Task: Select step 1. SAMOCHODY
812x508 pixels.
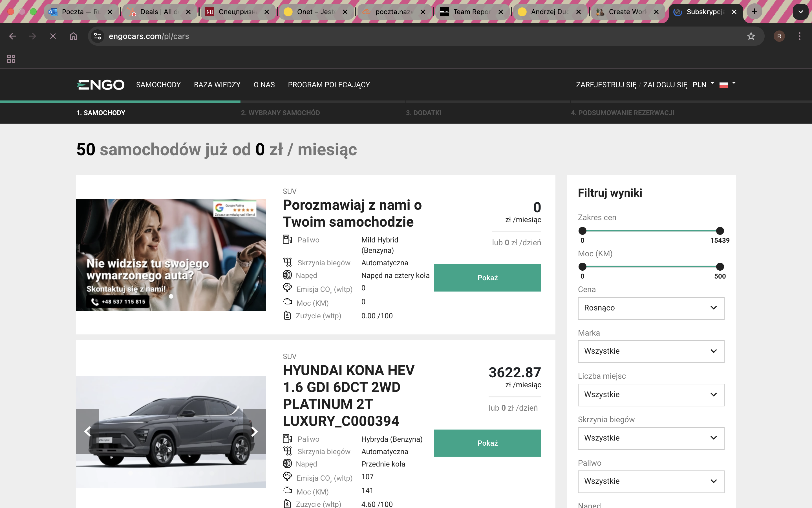Action: pos(101,113)
